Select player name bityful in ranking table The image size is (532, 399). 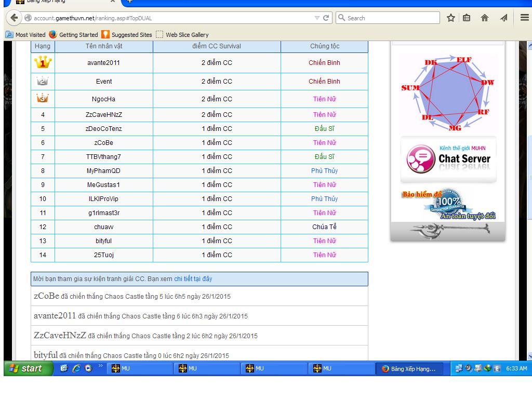[103, 241]
